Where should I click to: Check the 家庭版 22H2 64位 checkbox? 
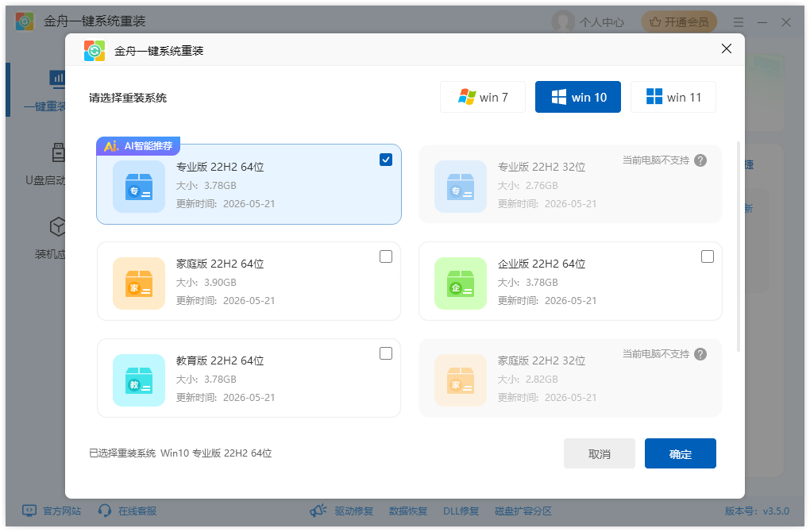point(386,256)
